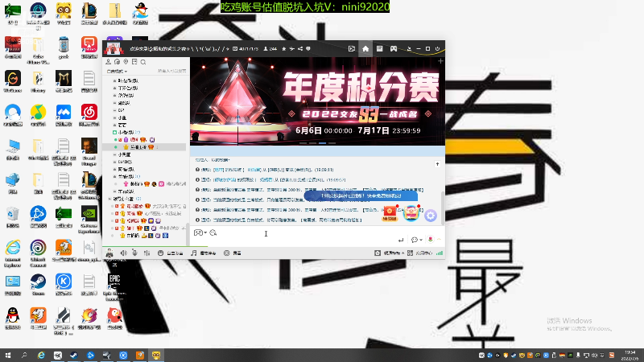Open the NetEase Cloud Music red desktop icon
The height and width of the screenshot is (362, 644).
pyautogui.click(x=89, y=115)
